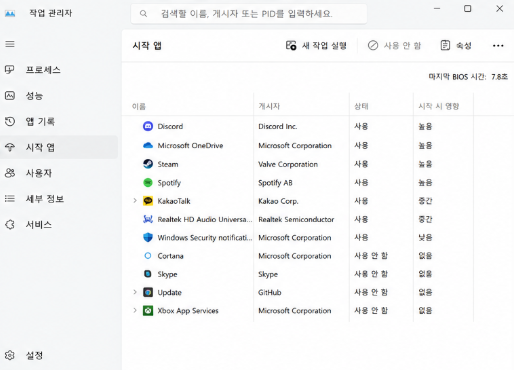Click the 프로세스 sidebar icon

[10, 70]
